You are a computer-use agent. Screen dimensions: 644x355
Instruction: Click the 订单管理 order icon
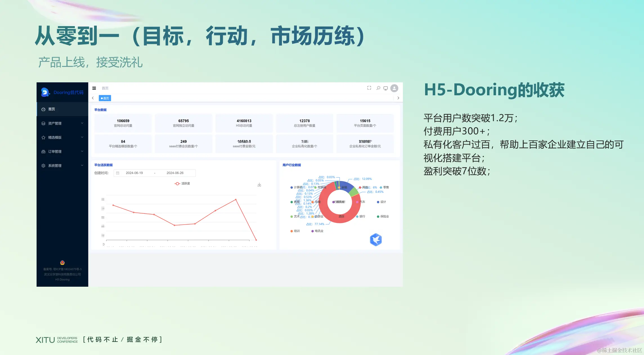(x=43, y=152)
